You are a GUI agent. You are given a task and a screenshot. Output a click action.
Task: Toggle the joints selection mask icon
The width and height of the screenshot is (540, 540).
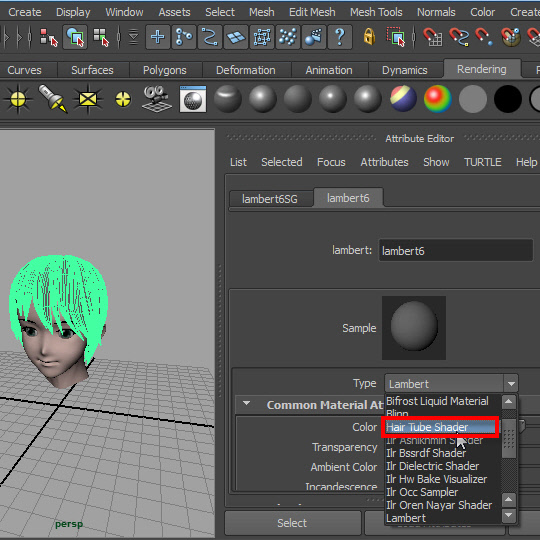184,37
